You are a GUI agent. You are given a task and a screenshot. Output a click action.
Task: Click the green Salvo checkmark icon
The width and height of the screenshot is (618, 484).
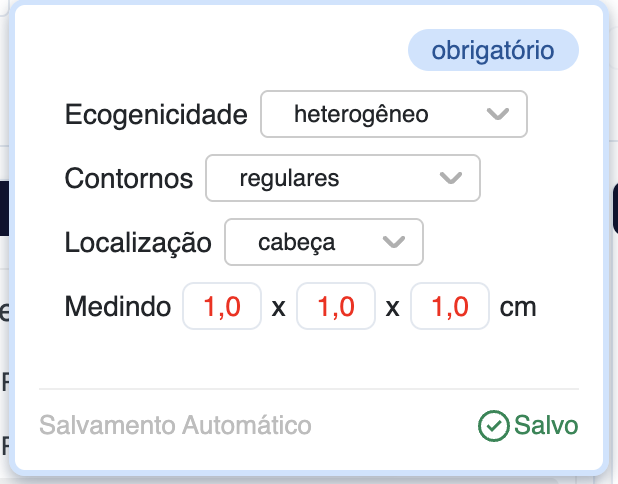point(494,426)
